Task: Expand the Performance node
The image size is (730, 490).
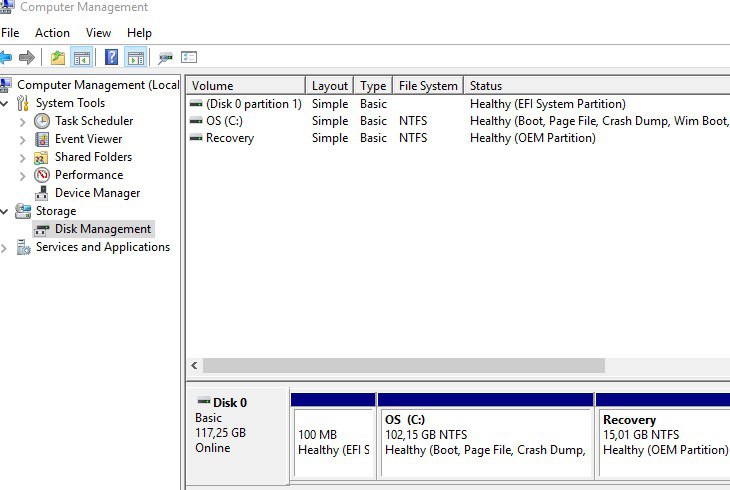Action: (22, 176)
